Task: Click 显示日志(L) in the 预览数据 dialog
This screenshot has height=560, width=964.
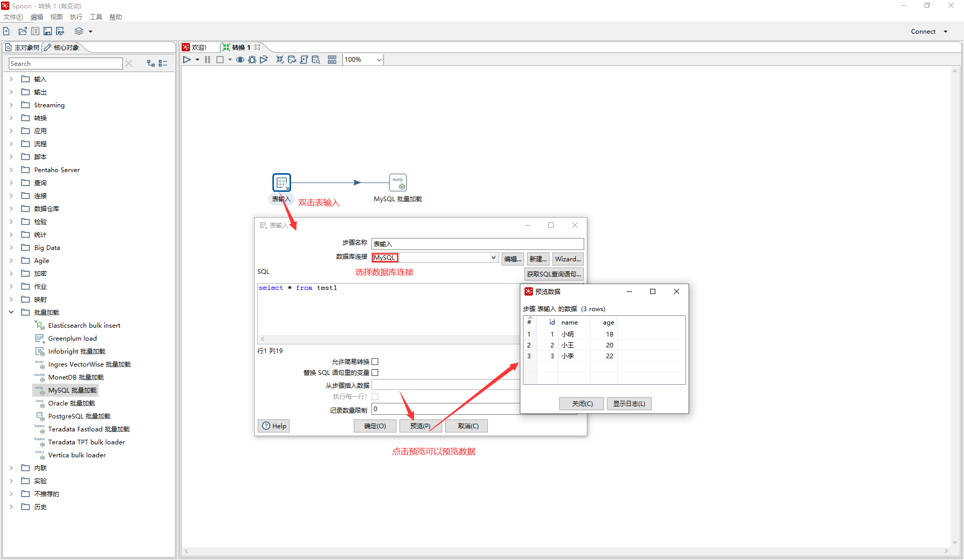Action: 629,404
